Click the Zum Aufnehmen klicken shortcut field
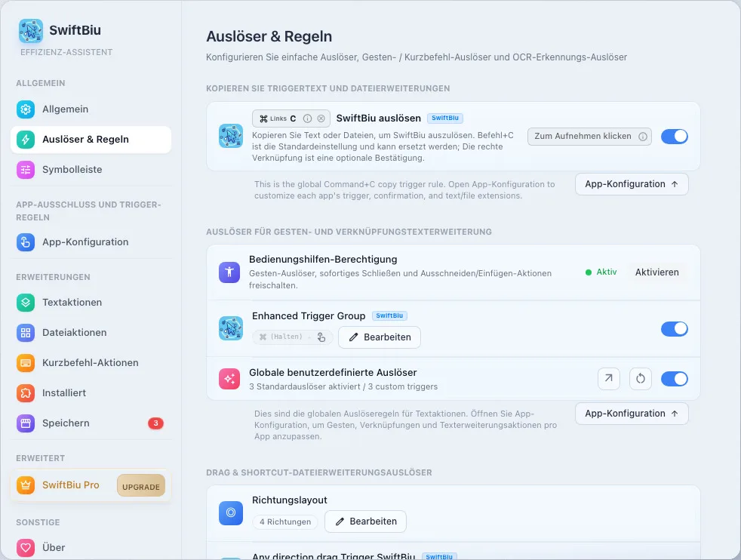Image resolution: width=741 pixels, height=560 pixels. (x=589, y=137)
